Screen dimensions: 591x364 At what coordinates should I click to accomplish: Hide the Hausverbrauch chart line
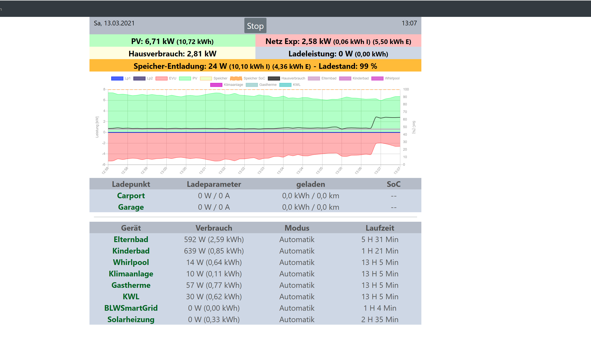(x=274, y=78)
